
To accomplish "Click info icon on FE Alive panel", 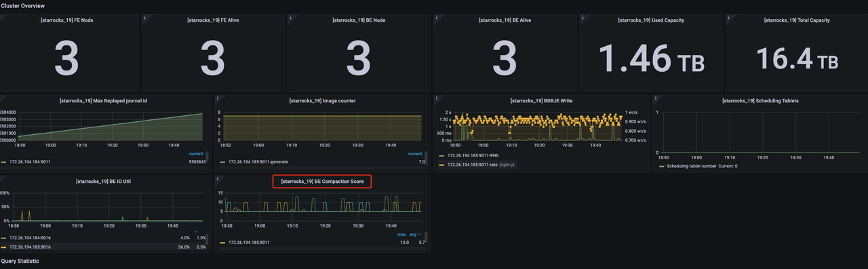I will (x=145, y=18).
